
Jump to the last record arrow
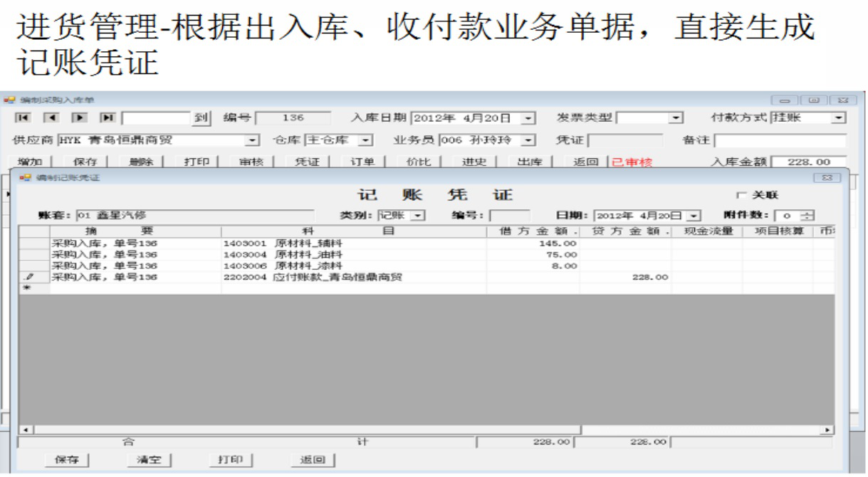pyautogui.click(x=108, y=118)
